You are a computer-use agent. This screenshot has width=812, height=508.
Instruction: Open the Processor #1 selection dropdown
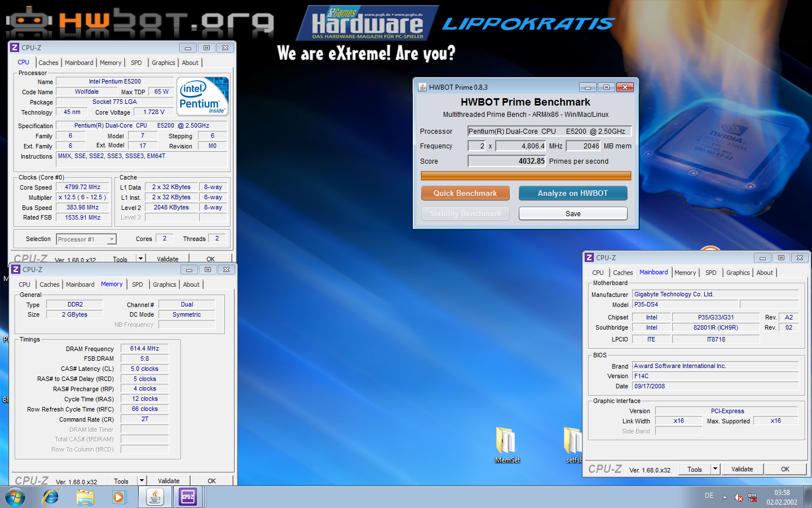coord(112,239)
